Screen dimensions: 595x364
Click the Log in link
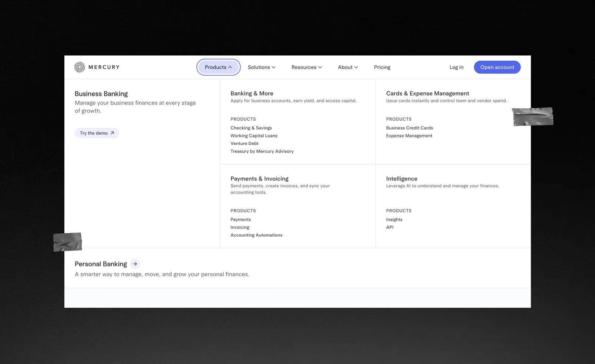tap(456, 67)
